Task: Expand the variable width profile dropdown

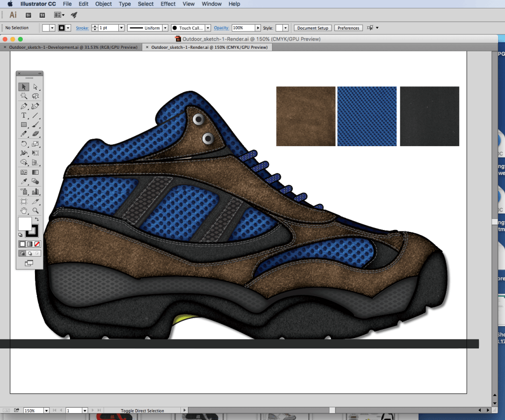Action: [166, 28]
